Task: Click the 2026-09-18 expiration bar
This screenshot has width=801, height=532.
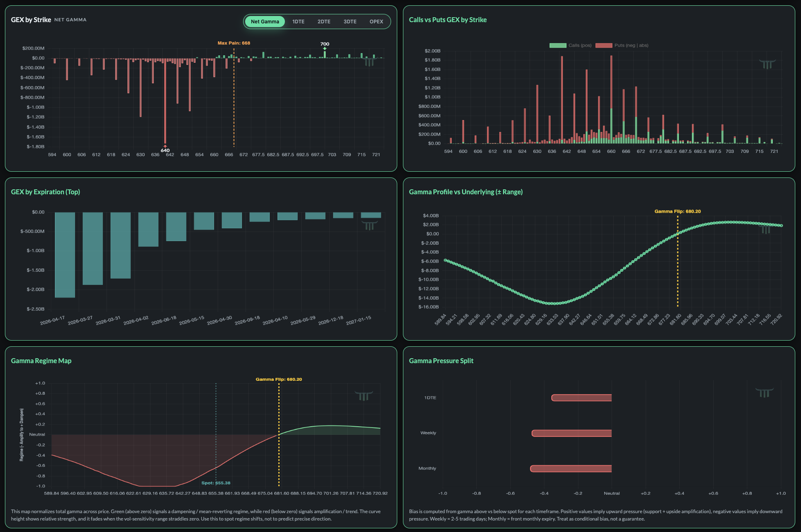Action: [x=259, y=217]
